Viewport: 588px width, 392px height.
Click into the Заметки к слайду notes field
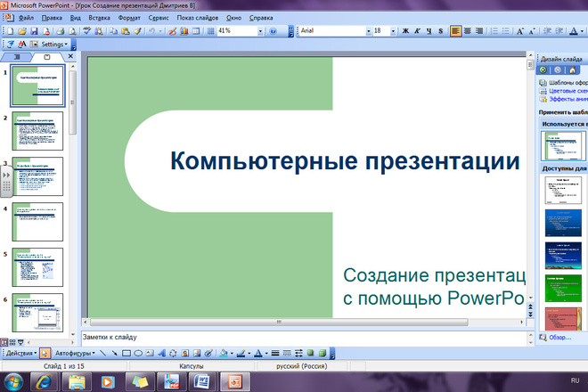(304, 338)
